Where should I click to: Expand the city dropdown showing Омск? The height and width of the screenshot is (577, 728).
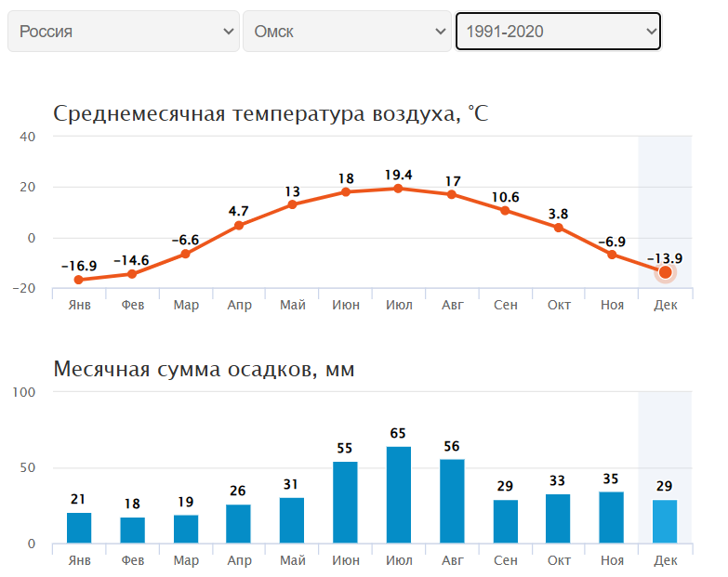pyautogui.click(x=347, y=32)
